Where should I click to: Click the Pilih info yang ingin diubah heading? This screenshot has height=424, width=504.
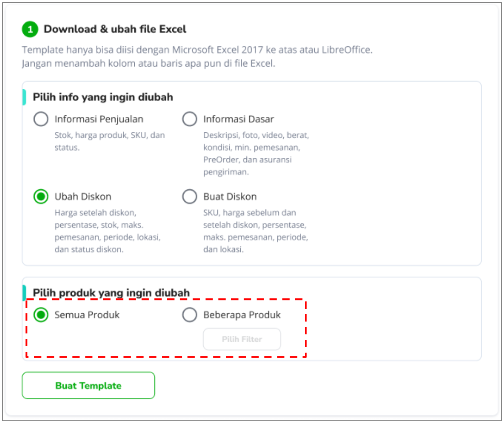[103, 97]
